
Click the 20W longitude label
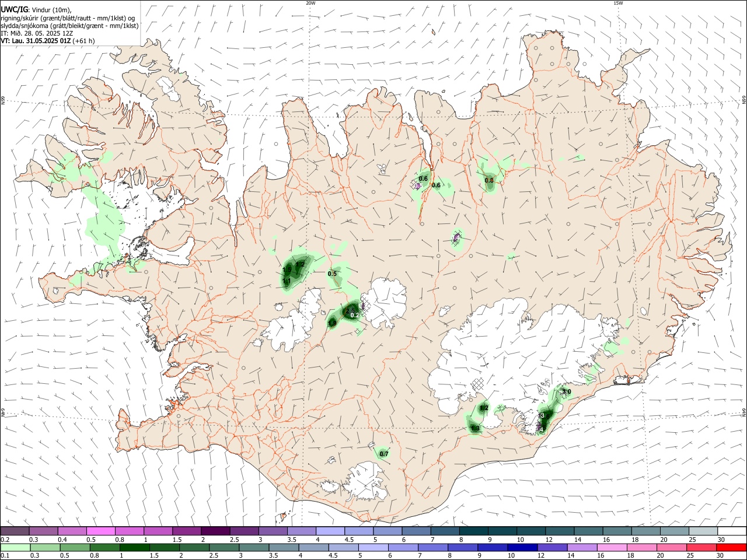(310, 3)
